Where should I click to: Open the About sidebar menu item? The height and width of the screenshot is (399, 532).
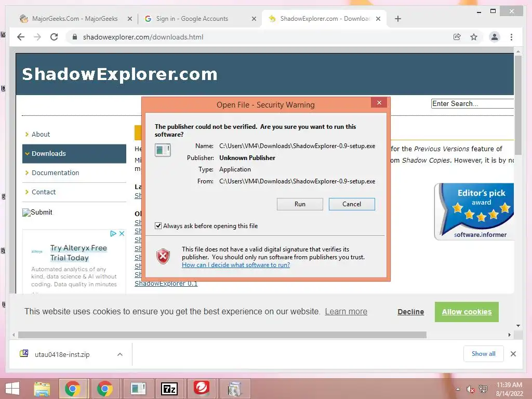[x=41, y=135]
